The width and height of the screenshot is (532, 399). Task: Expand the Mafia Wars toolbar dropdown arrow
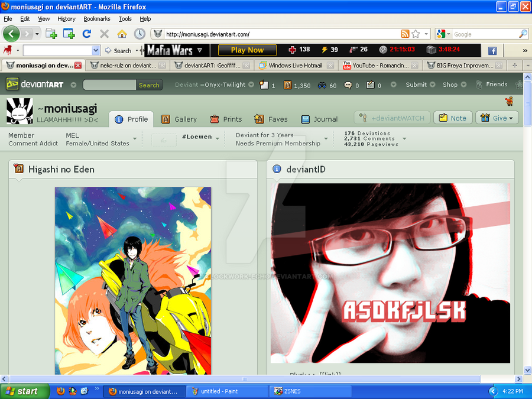200,50
